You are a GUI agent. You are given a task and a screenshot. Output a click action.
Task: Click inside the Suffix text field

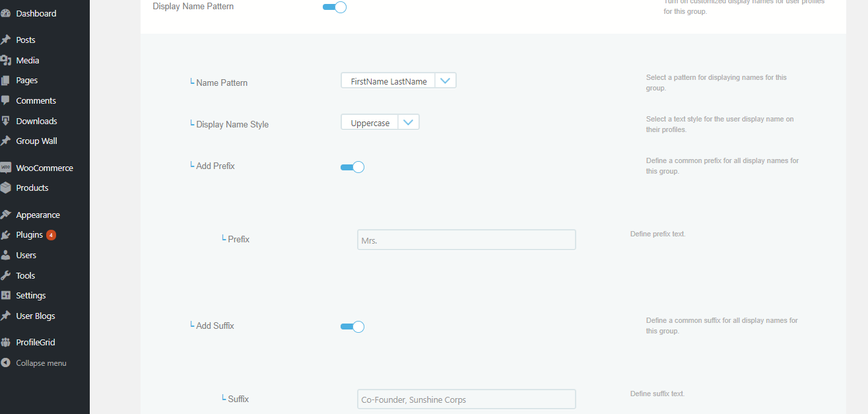point(466,399)
